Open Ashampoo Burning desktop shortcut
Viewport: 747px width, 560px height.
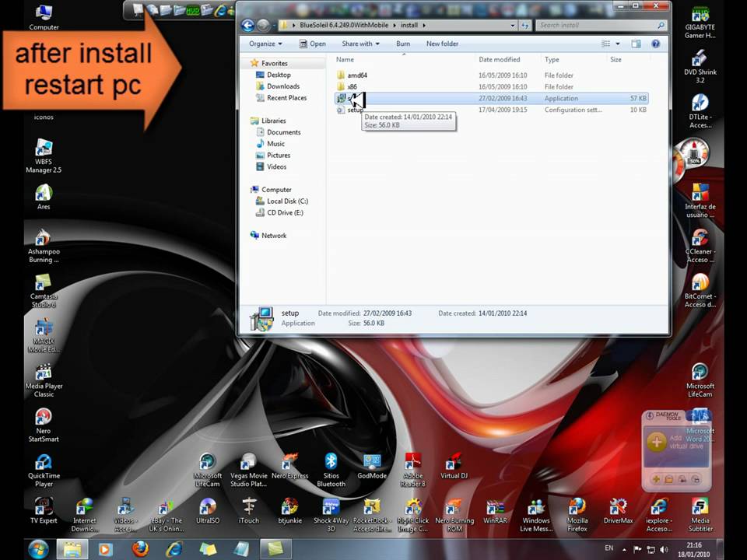(44, 246)
